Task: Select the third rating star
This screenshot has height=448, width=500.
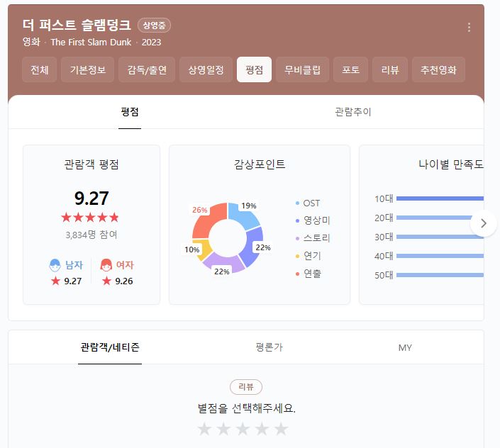Action: (x=243, y=429)
